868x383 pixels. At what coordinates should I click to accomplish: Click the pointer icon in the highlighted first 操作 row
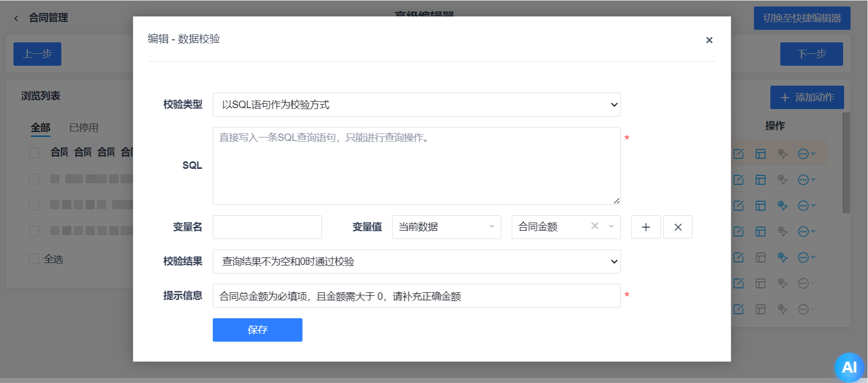coord(782,154)
